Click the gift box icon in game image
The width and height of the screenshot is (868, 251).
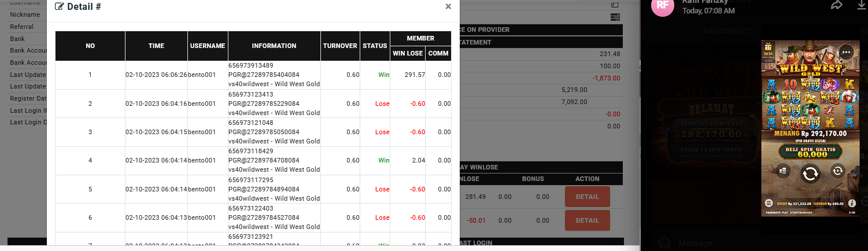tap(768, 46)
